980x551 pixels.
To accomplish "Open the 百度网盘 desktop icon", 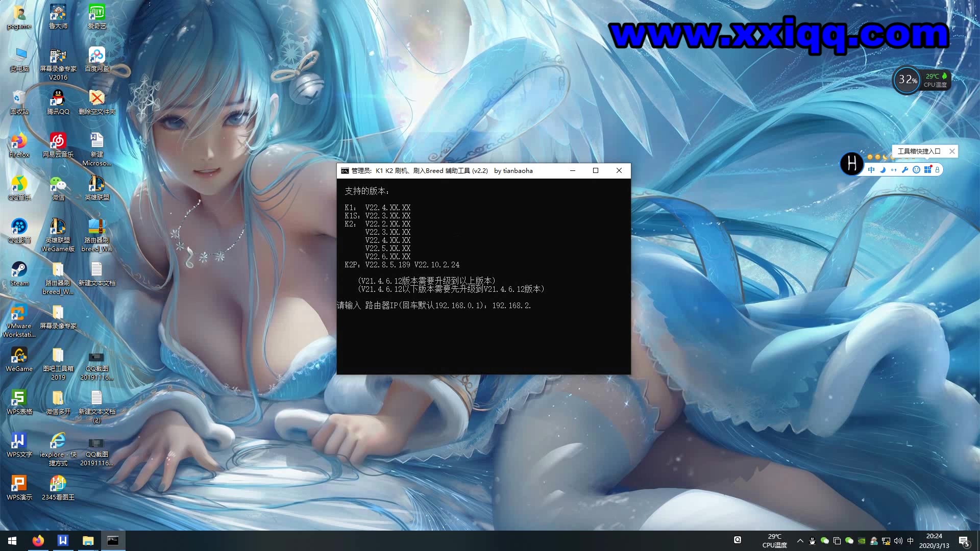I will [96, 55].
